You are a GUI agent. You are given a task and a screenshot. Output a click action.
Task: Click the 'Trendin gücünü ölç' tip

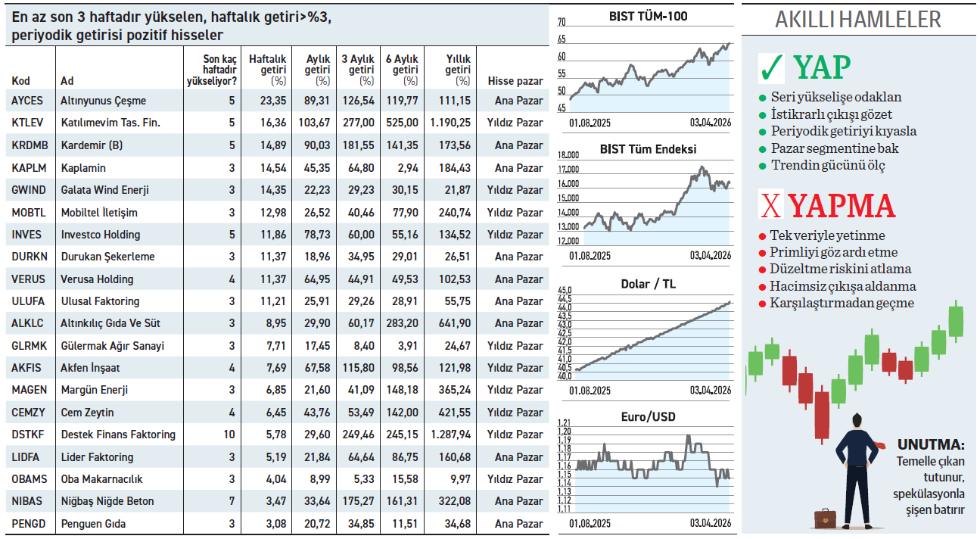(827, 165)
